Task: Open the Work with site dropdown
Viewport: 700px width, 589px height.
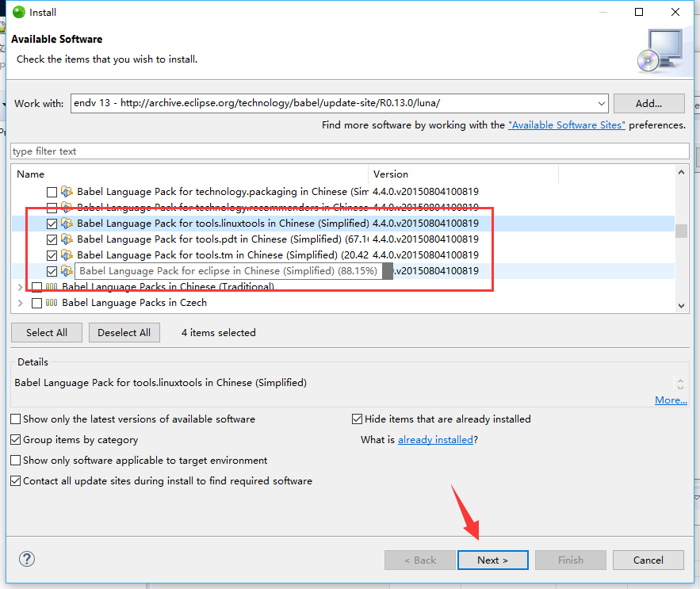Action: [602, 104]
